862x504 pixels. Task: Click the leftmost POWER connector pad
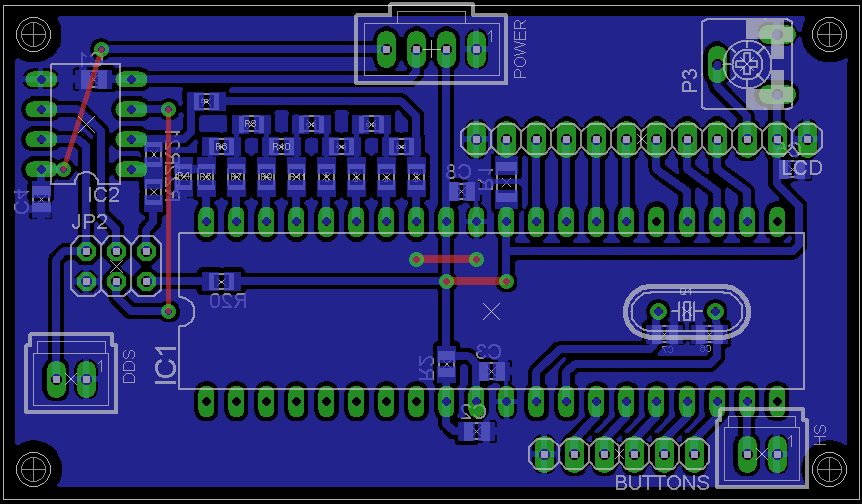tap(386, 49)
